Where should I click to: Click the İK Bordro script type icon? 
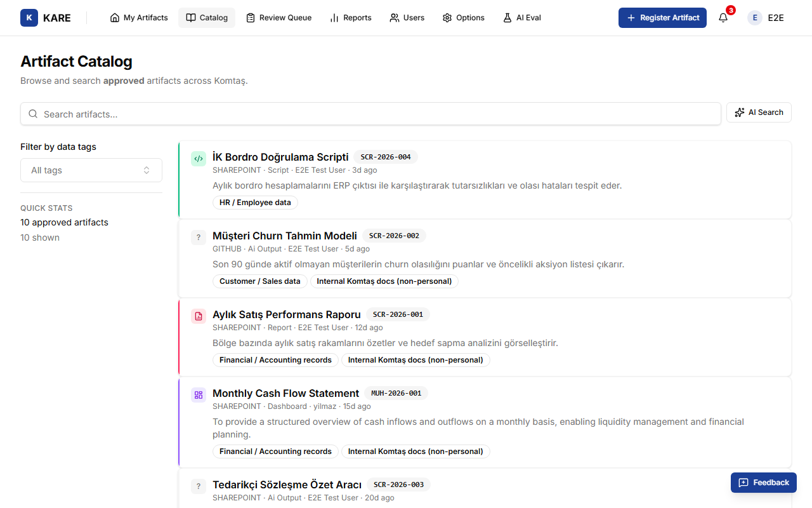199,159
